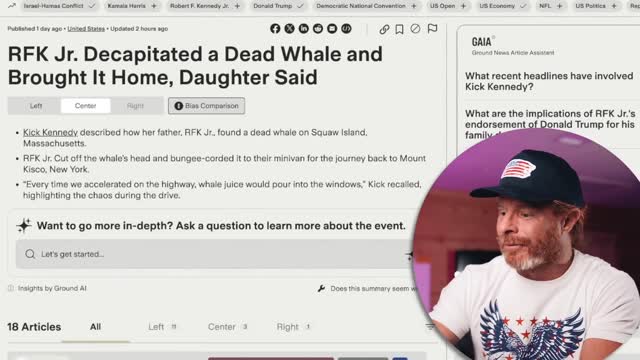Select the Center summary tab
The width and height of the screenshot is (640, 360).
[85, 106]
